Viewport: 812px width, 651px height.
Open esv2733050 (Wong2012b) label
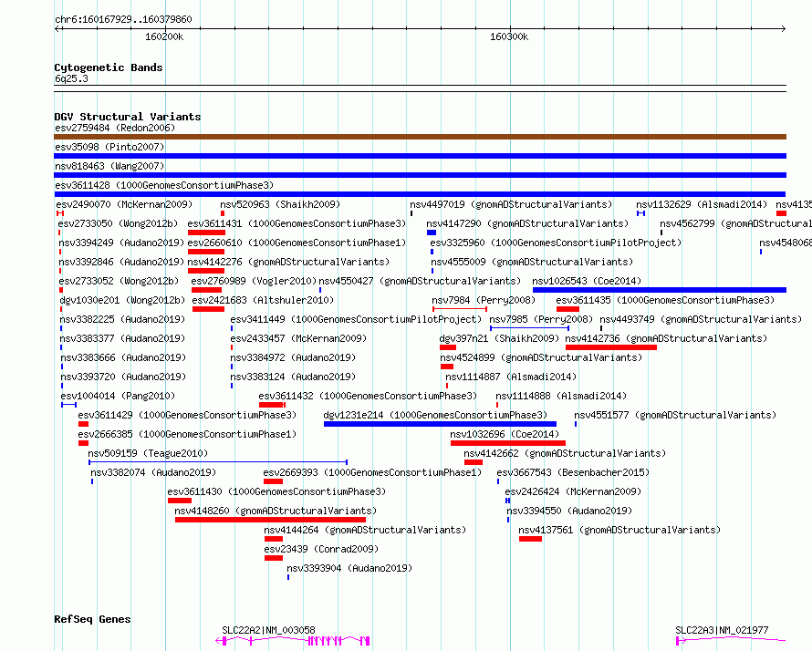118,223
